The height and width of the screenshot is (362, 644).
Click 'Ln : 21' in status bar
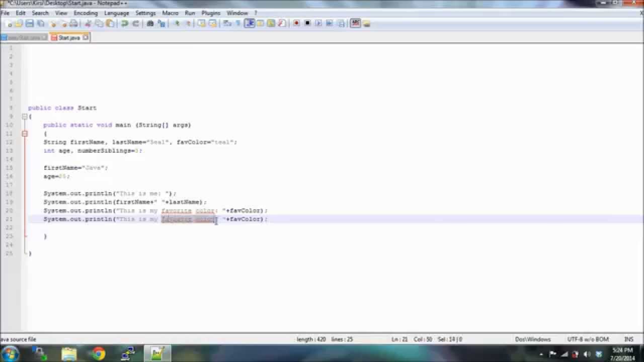tap(399, 339)
